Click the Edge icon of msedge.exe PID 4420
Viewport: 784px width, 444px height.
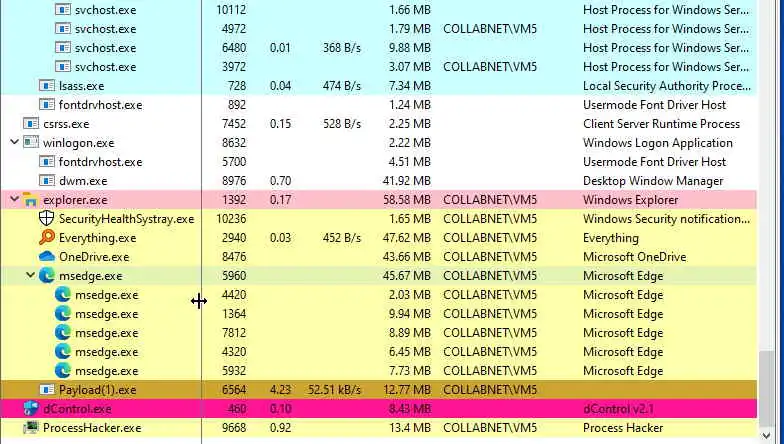(62, 294)
